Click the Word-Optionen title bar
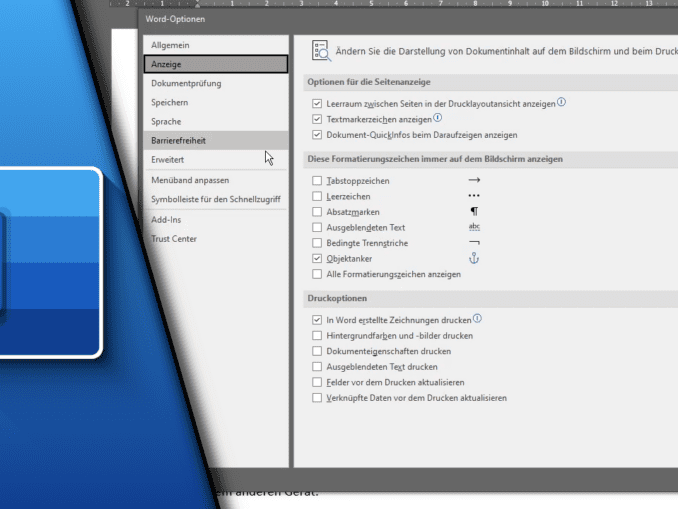Viewport: 678px width, 509px height. pyautogui.click(x=408, y=19)
